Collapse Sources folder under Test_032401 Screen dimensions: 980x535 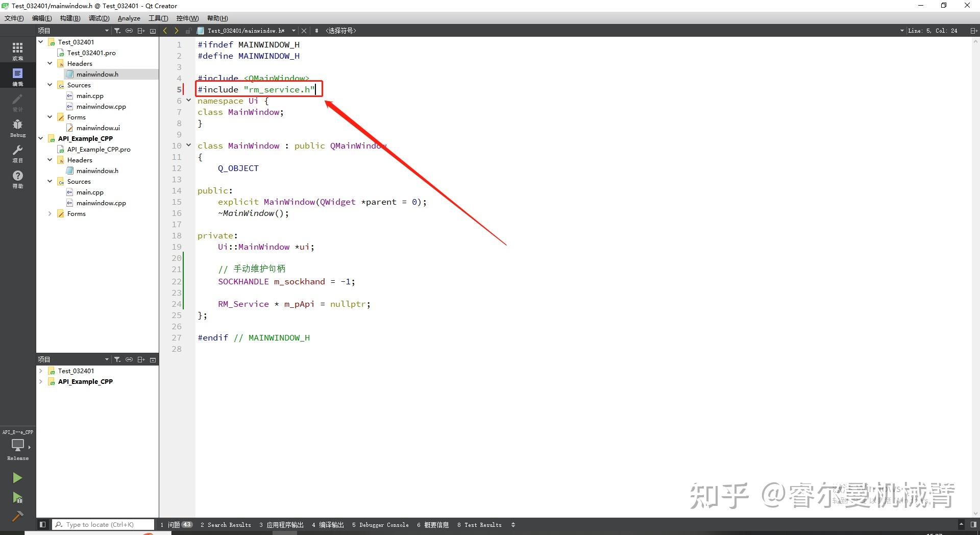point(50,85)
